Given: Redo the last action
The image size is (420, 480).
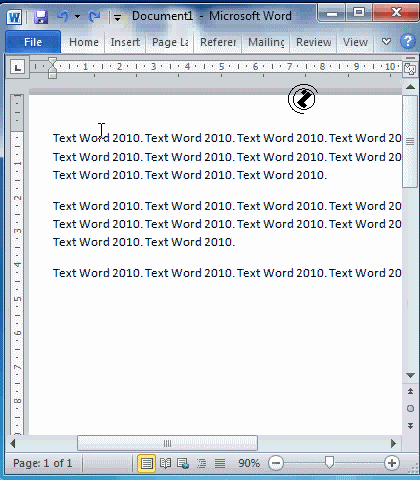Looking at the screenshot, I should (95, 16).
